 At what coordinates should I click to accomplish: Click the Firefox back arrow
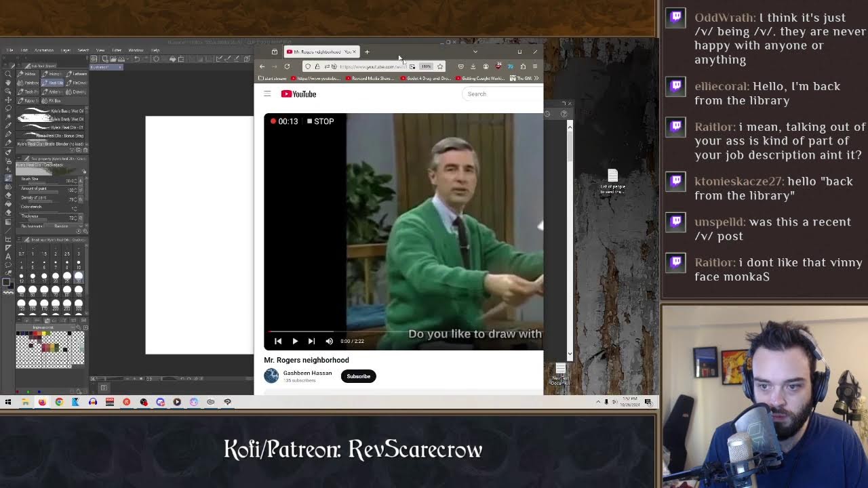(x=262, y=66)
